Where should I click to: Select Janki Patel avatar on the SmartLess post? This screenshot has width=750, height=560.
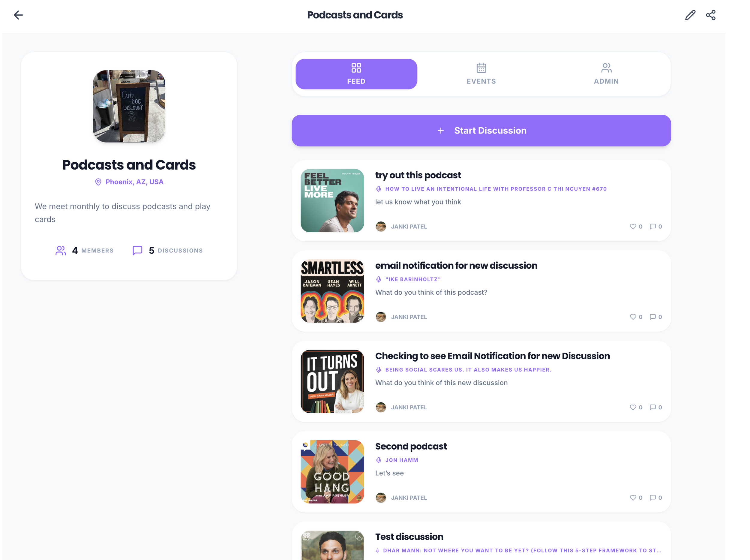[381, 317]
